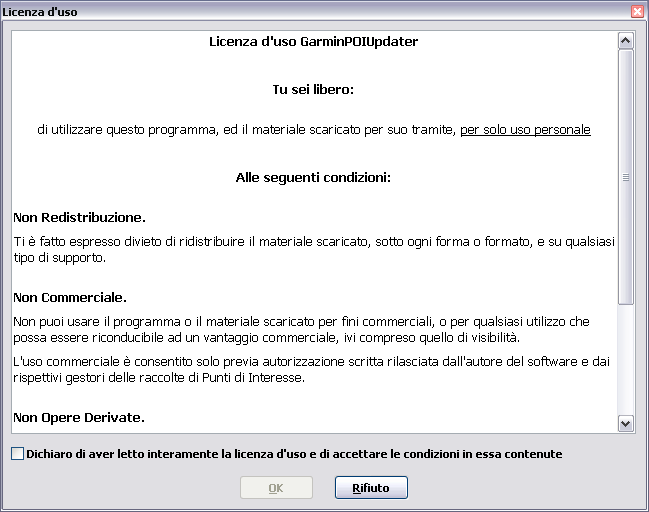Click the paragraph starting 'L'uso commerciale è consentito'

[x=313, y=369]
